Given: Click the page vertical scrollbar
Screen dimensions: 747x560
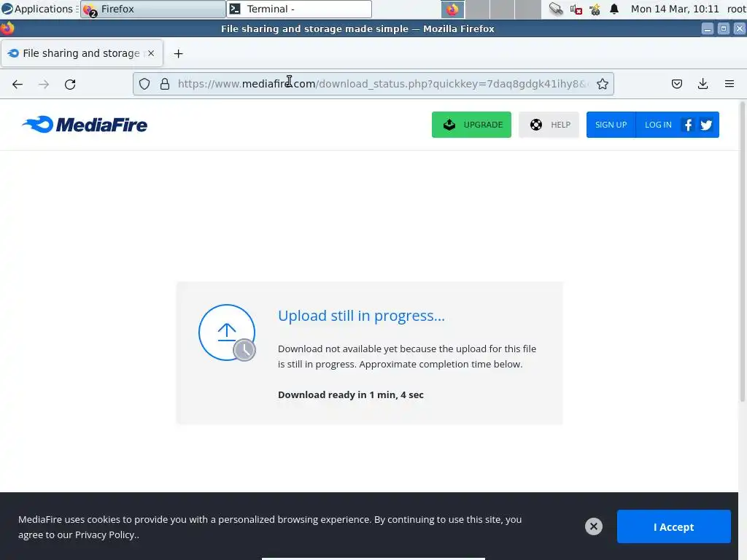Looking at the screenshot, I should click(x=743, y=252).
